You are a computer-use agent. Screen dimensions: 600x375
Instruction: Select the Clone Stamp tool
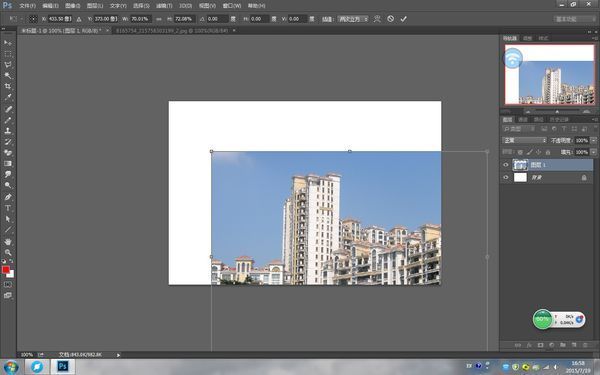(8, 130)
